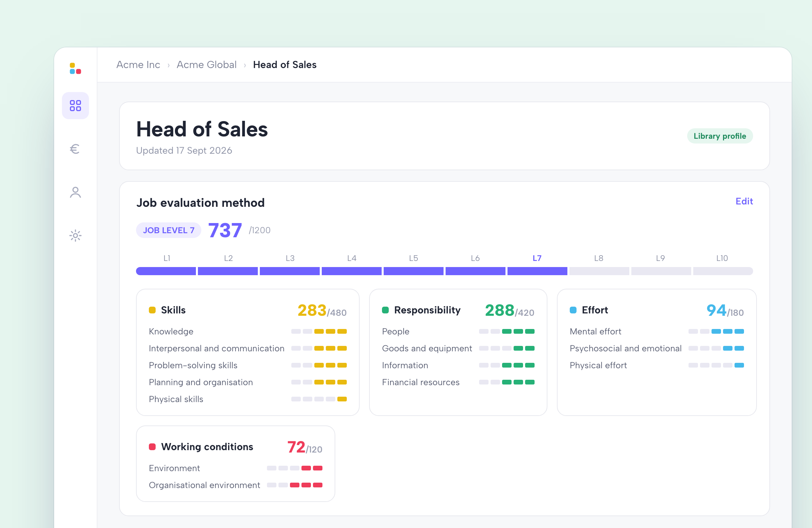
Task: Click the /1200 maximum score text
Action: click(x=260, y=230)
